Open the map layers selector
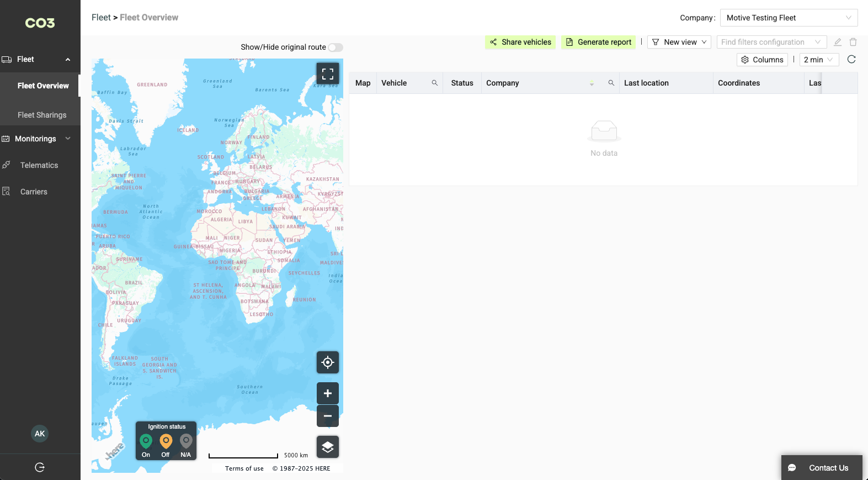The image size is (868, 480). 327,447
